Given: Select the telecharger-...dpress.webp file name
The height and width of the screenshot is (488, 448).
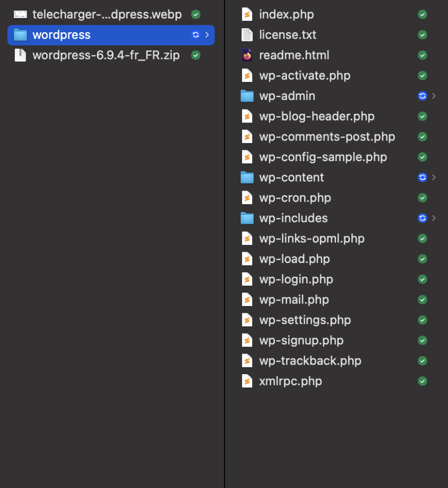Looking at the screenshot, I should [x=107, y=15].
